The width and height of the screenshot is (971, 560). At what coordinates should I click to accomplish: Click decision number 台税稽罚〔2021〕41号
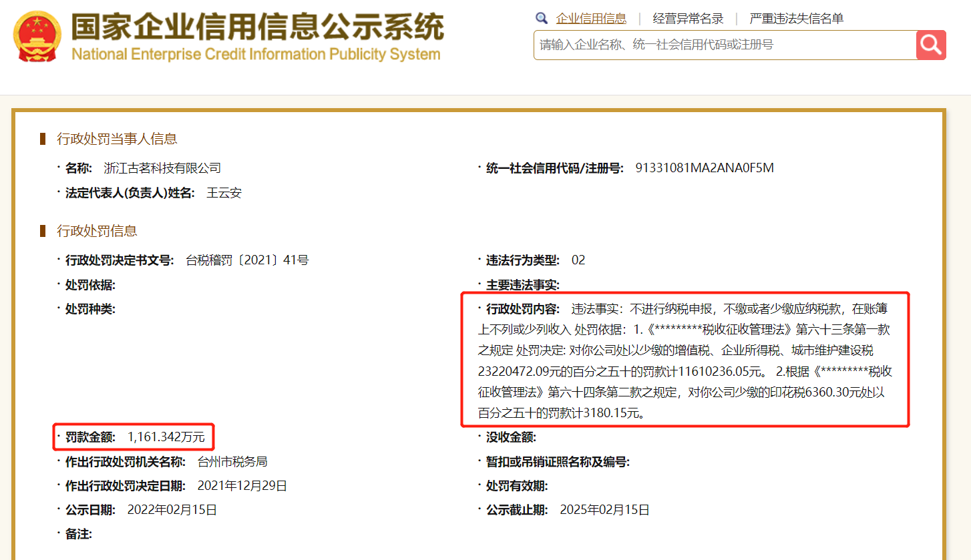(x=247, y=260)
